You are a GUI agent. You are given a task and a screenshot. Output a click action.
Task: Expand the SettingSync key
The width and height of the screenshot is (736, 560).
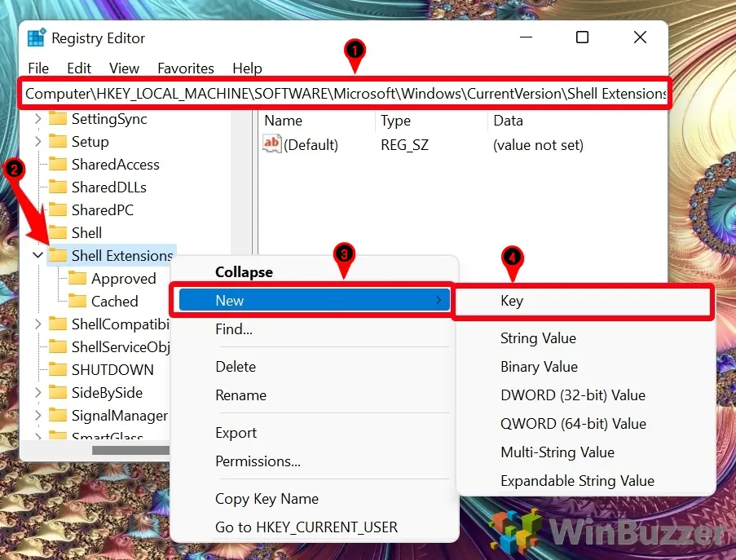tap(38, 119)
